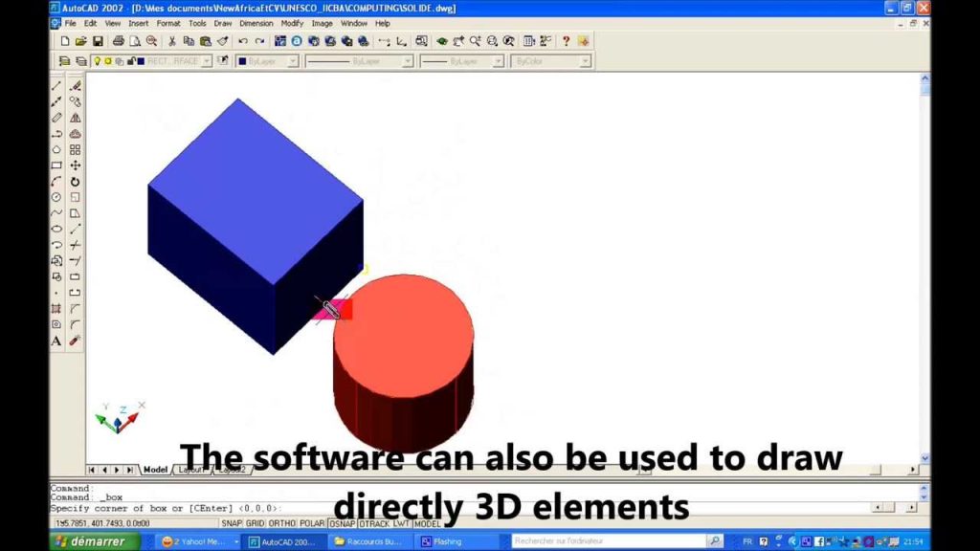
Task: Select the Multiline Text tool
Action: click(x=56, y=341)
